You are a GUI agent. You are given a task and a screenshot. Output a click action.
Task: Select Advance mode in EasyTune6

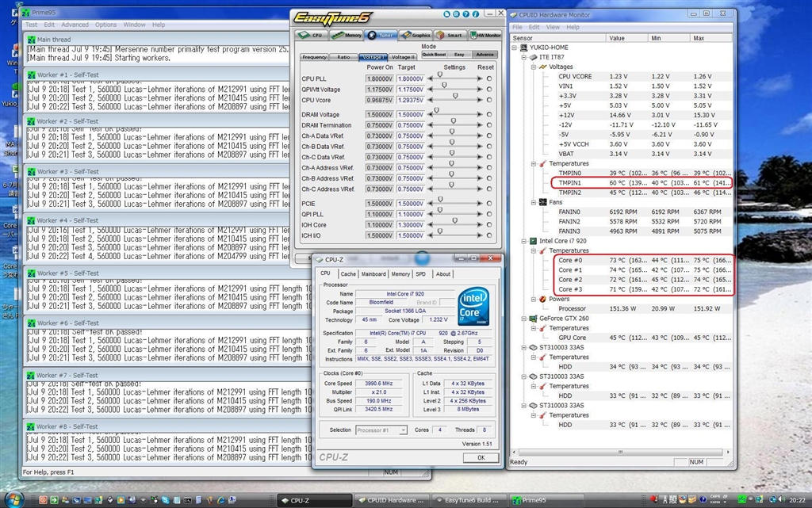(485, 55)
